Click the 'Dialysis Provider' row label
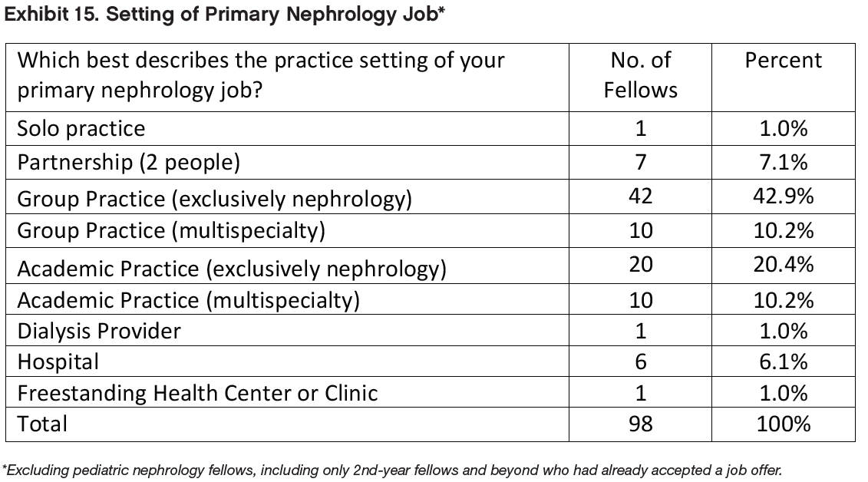Viewport: 868px width, 482px height. tap(99, 331)
